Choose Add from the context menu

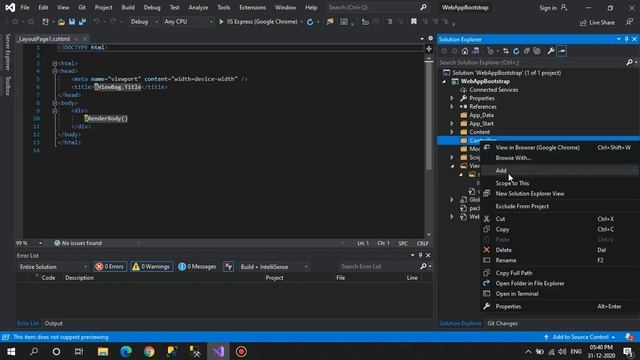tap(560, 171)
